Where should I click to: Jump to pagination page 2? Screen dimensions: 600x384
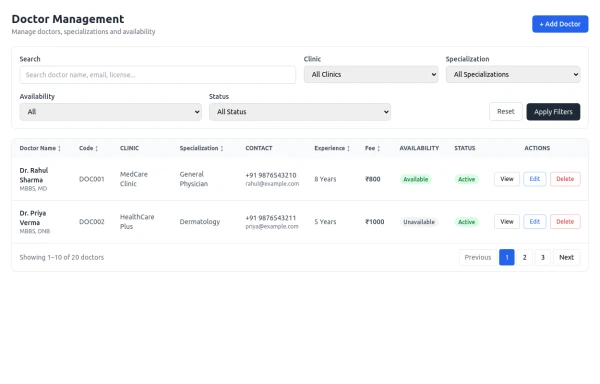pos(525,257)
